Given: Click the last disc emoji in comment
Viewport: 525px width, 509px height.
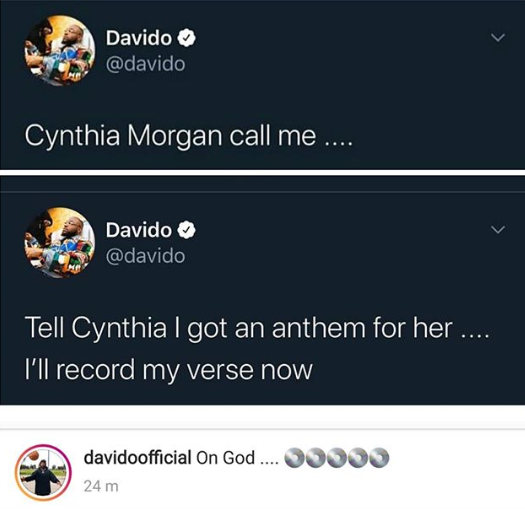Looking at the screenshot, I should (379, 457).
